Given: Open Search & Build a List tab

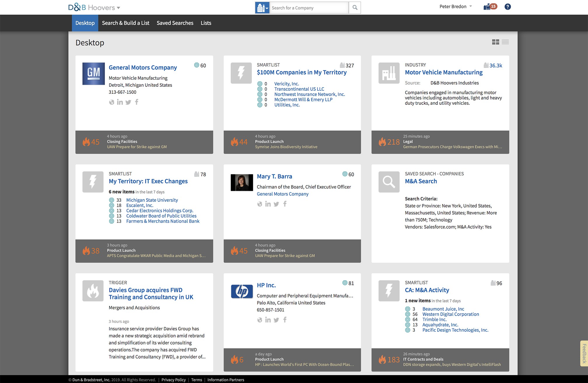Looking at the screenshot, I should (125, 23).
